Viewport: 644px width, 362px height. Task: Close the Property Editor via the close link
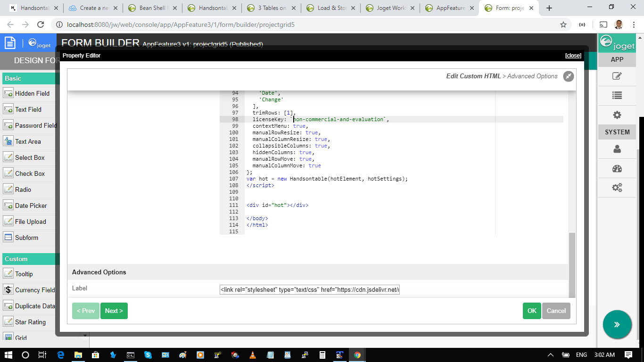click(x=573, y=56)
